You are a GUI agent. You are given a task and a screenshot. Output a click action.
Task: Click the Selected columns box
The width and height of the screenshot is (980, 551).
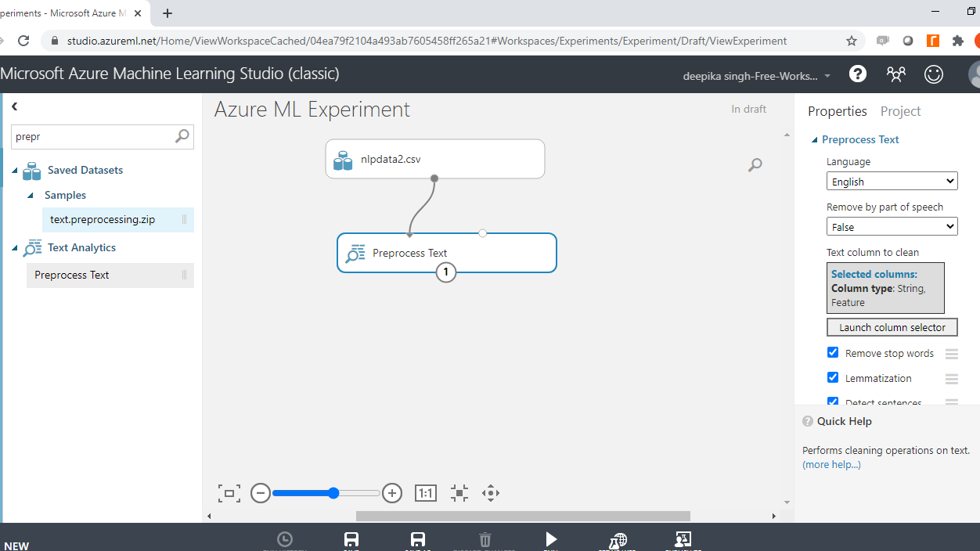885,288
